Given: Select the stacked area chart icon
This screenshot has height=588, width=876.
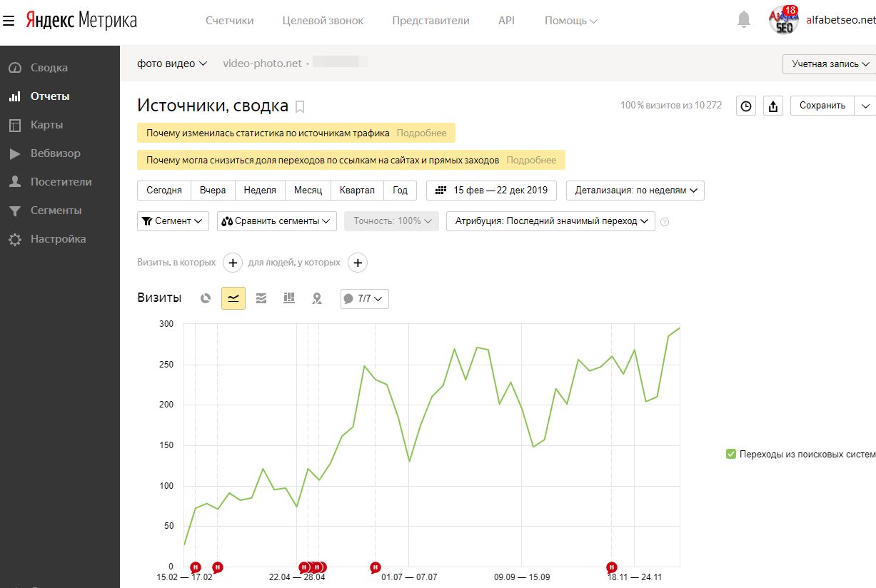Looking at the screenshot, I should coord(261,298).
